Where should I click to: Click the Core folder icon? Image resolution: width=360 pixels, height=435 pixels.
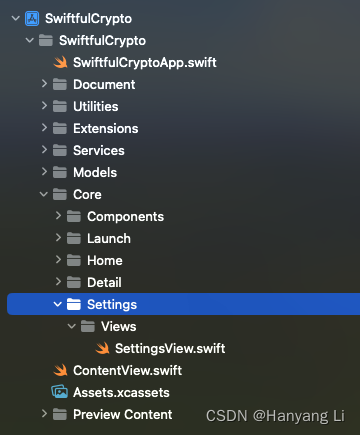click(x=60, y=194)
